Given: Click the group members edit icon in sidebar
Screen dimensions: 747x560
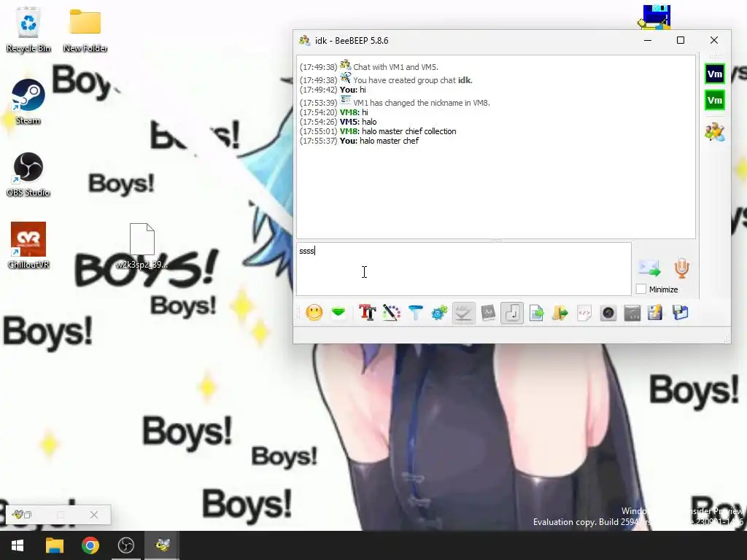Looking at the screenshot, I should [715, 132].
